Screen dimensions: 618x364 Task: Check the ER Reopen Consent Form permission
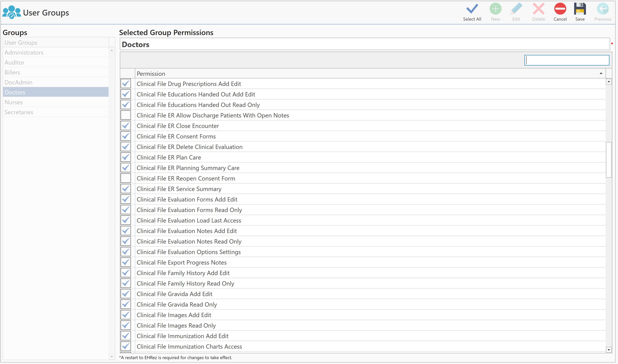[x=126, y=178]
